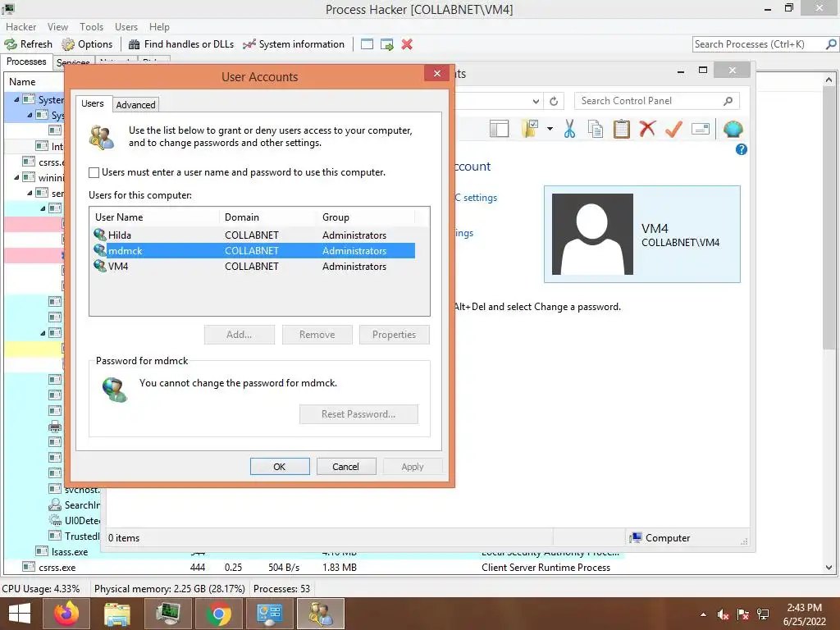The width and height of the screenshot is (840, 630).
Task: Click into the Search Processes field
Action: click(758, 44)
